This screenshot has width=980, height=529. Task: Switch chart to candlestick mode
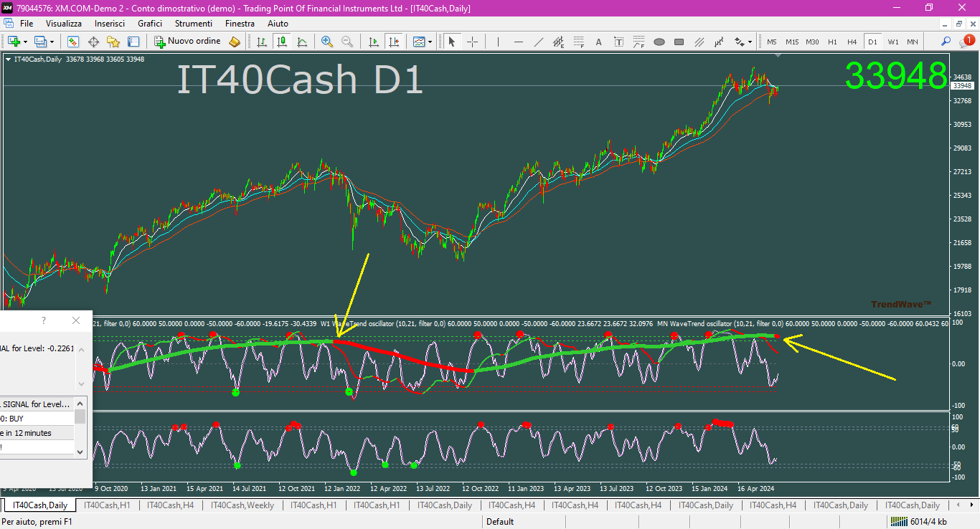pyautogui.click(x=282, y=42)
